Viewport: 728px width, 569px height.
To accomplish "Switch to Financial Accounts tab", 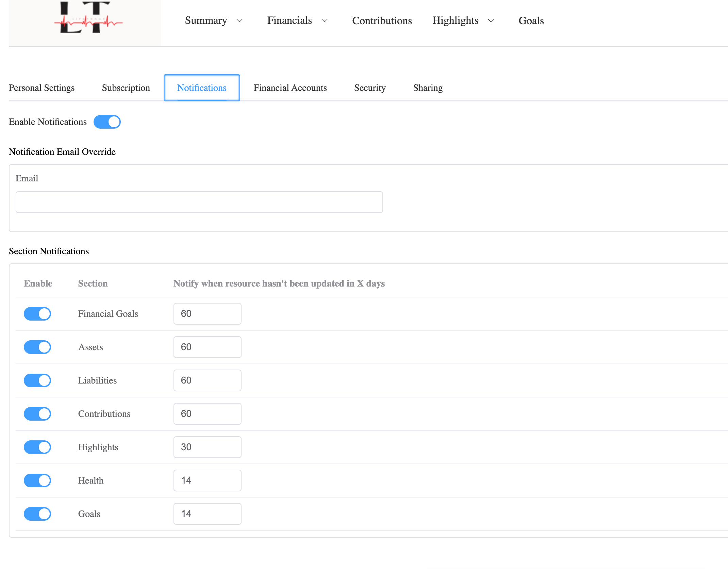I will tap(290, 88).
